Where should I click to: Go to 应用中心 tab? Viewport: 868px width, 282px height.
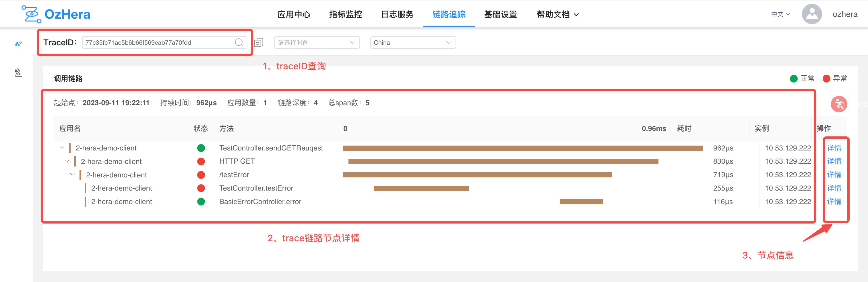(294, 14)
